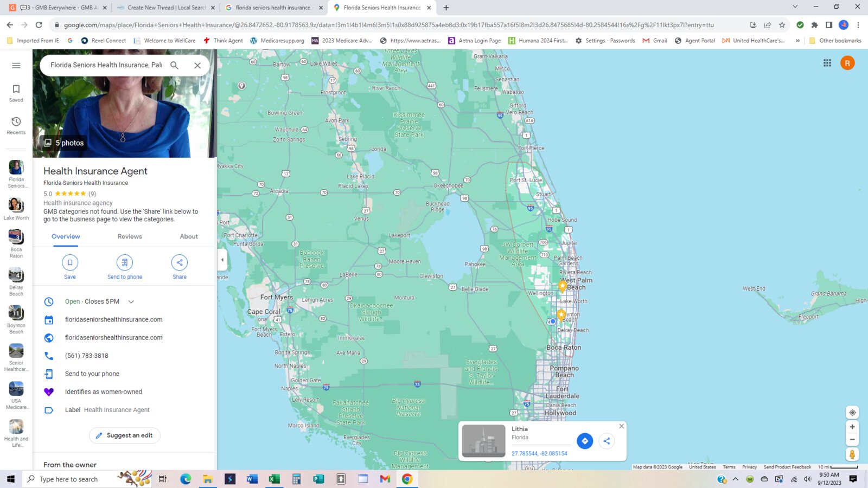
Task: Share this business listing
Action: coord(180,262)
